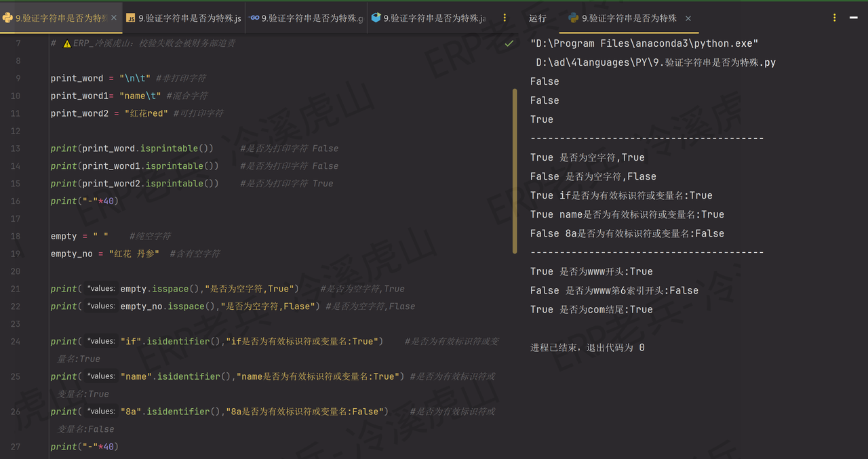Open the run panel options overflow menu
The height and width of the screenshot is (459, 868).
(x=834, y=18)
